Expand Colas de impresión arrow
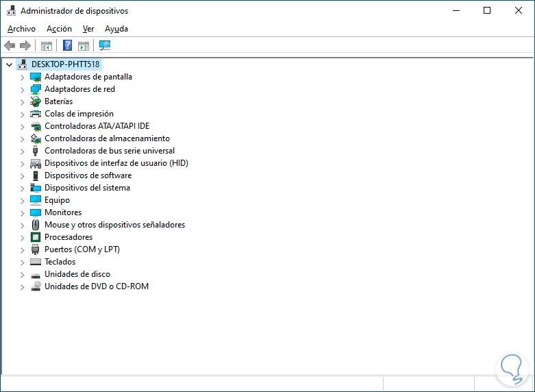 pyautogui.click(x=22, y=114)
